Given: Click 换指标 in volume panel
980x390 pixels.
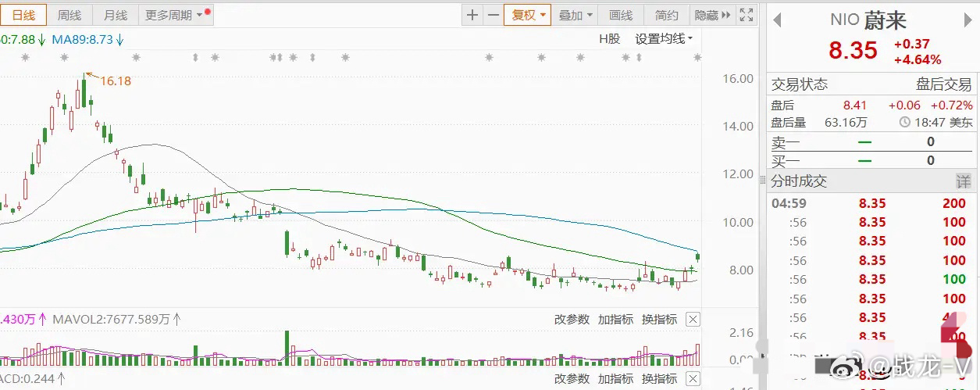Looking at the screenshot, I should point(659,319).
